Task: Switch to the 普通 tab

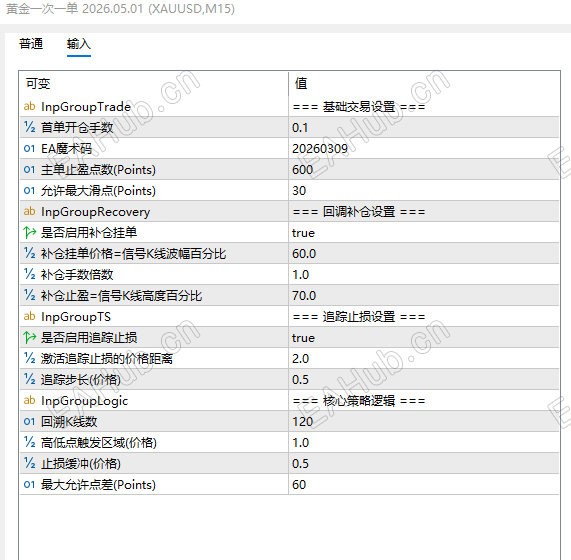Action: [x=31, y=44]
